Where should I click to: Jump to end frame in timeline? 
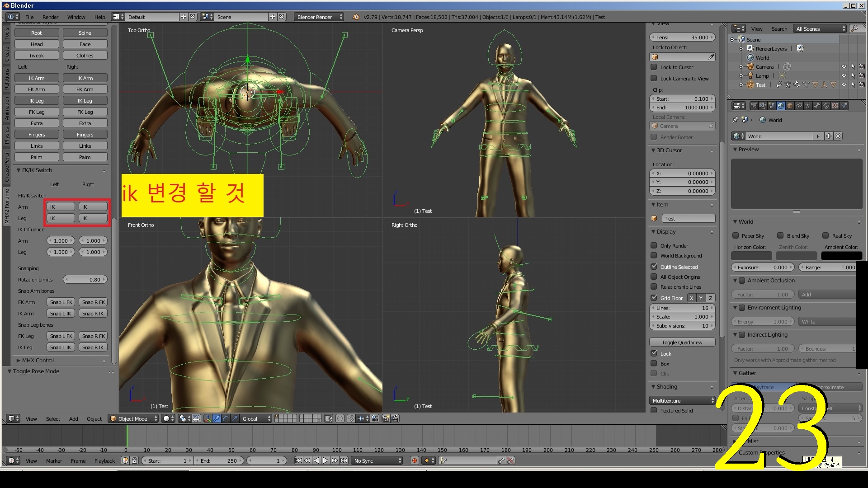(344, 460)
